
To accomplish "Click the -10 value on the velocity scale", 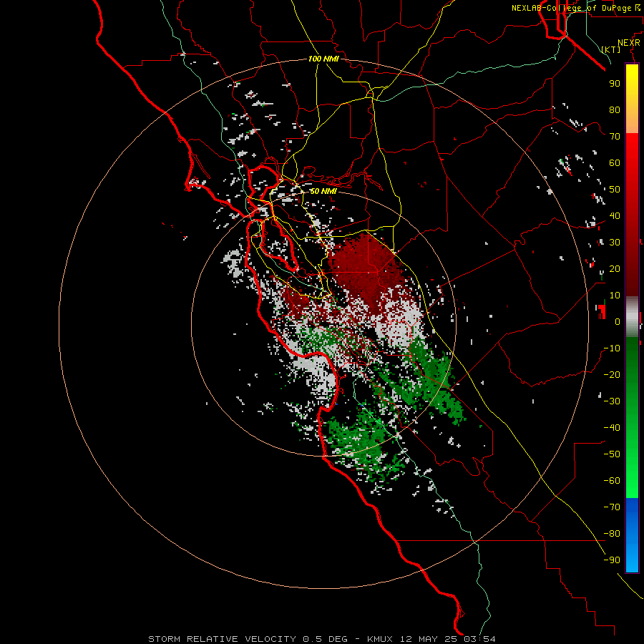I will (612, 348).
